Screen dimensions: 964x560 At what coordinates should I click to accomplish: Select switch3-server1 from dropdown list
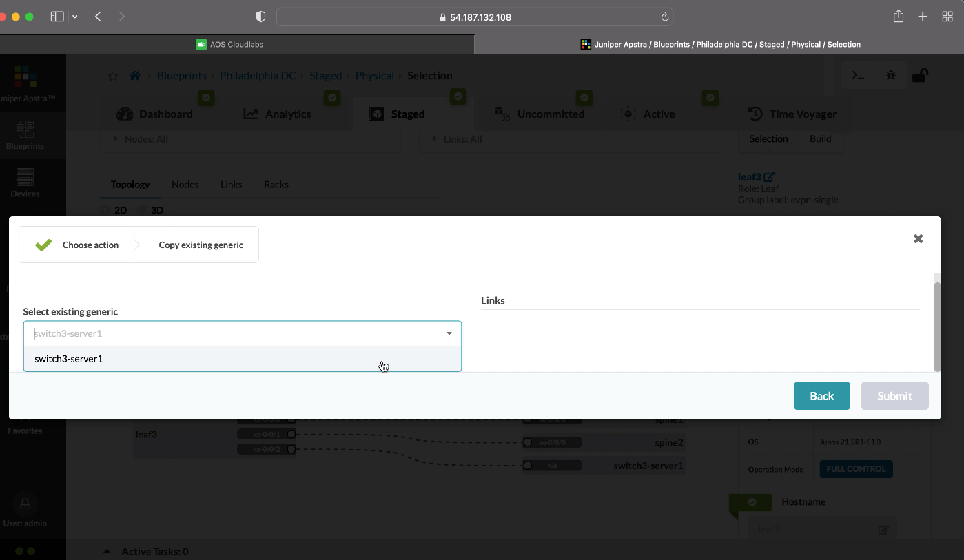click(x=242, y=359)
